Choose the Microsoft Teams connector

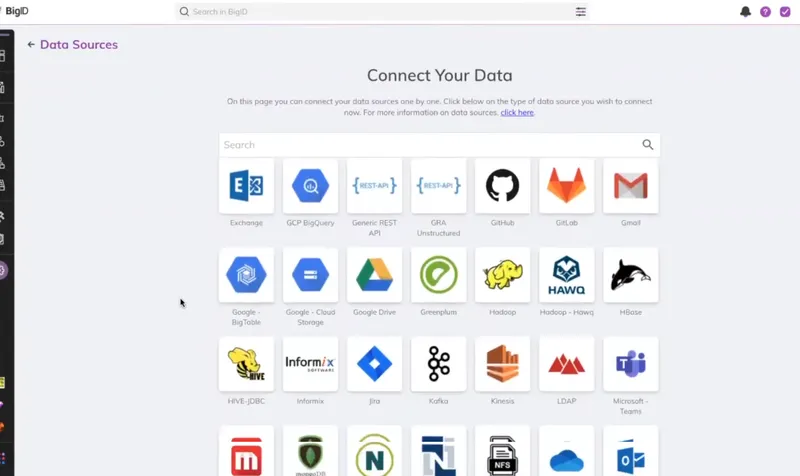pos(631,364)
